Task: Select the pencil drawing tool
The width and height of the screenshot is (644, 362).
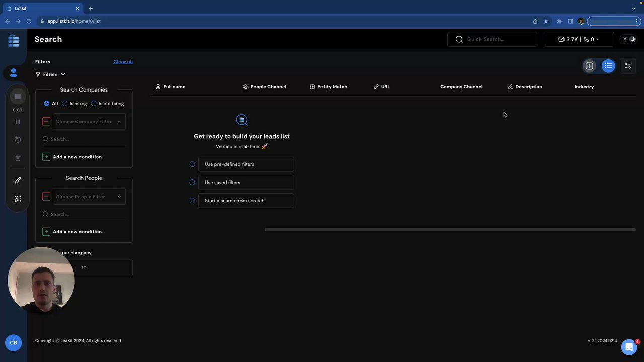Action: [18, 180]
